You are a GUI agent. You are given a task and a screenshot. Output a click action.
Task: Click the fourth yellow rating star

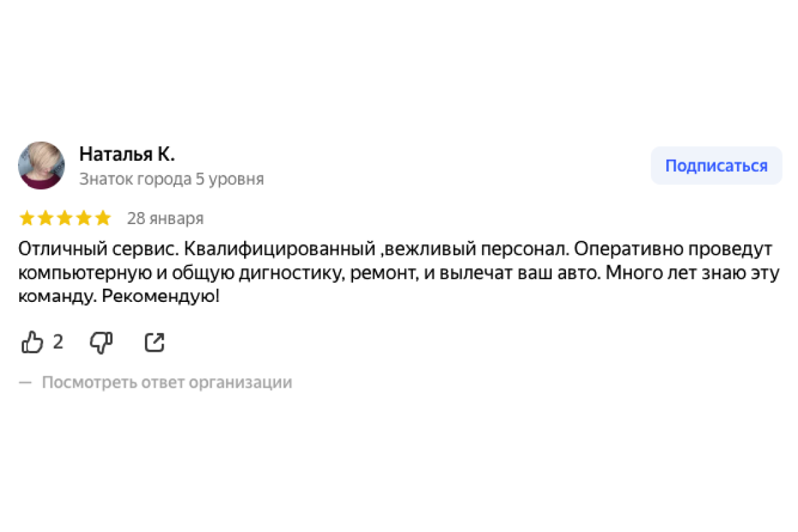coord(84,218)
